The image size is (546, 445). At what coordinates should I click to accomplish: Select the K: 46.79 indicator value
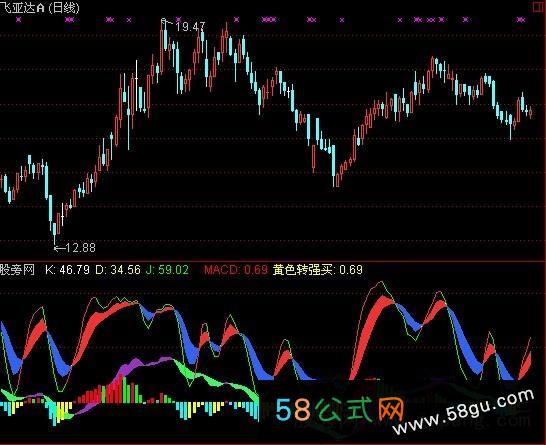pyautogui.click(x=67, y=270)
